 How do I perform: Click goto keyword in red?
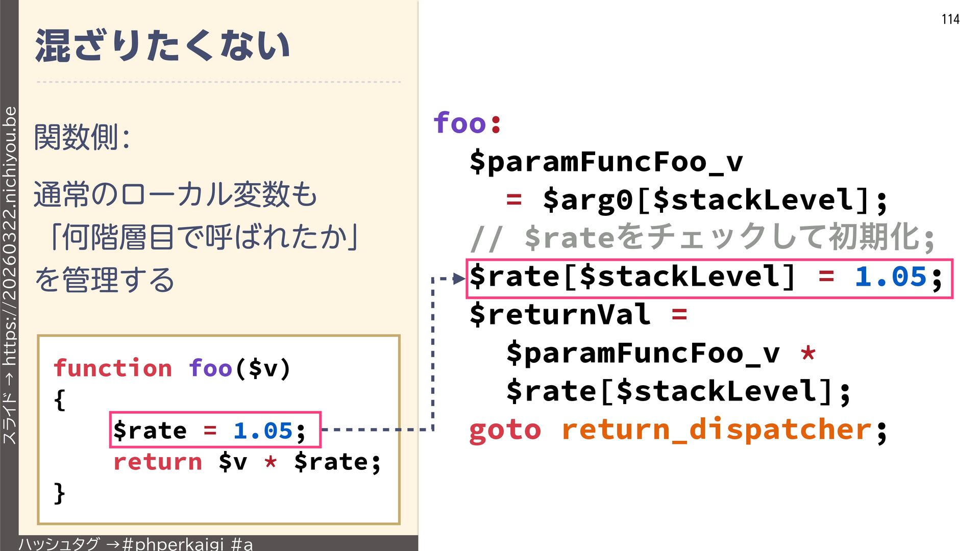tap(504, 430)
